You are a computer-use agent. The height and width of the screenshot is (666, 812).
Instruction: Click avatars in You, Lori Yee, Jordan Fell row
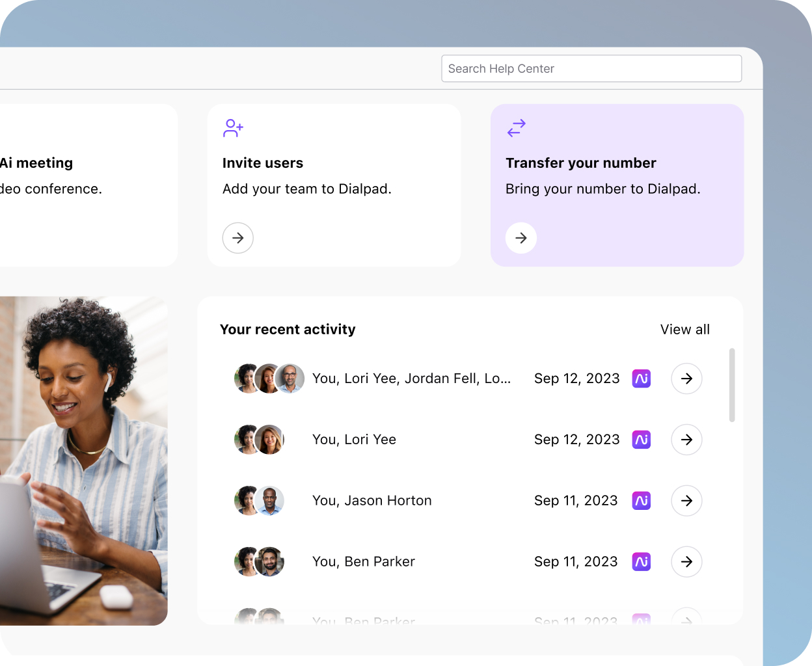click(269, 379)
